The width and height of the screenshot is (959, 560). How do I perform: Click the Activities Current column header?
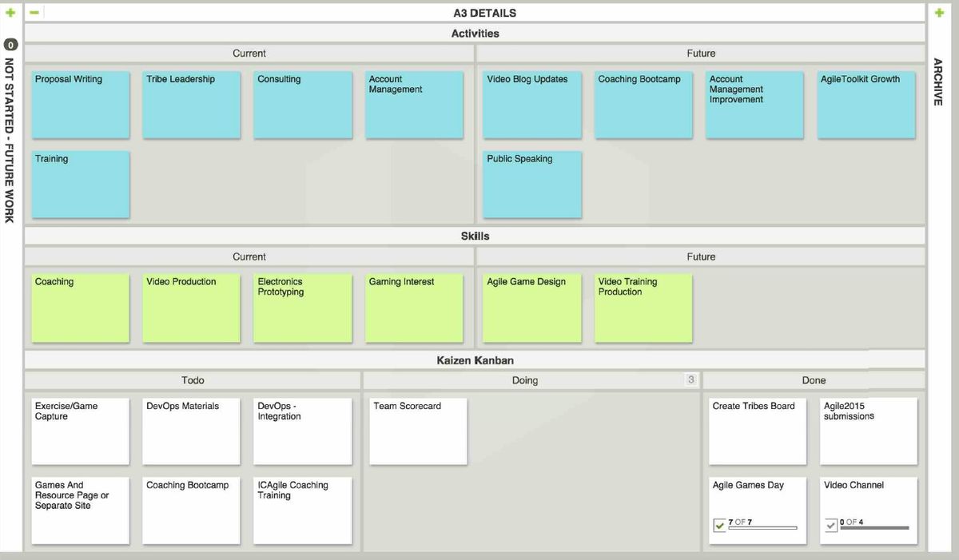point(249,54)
